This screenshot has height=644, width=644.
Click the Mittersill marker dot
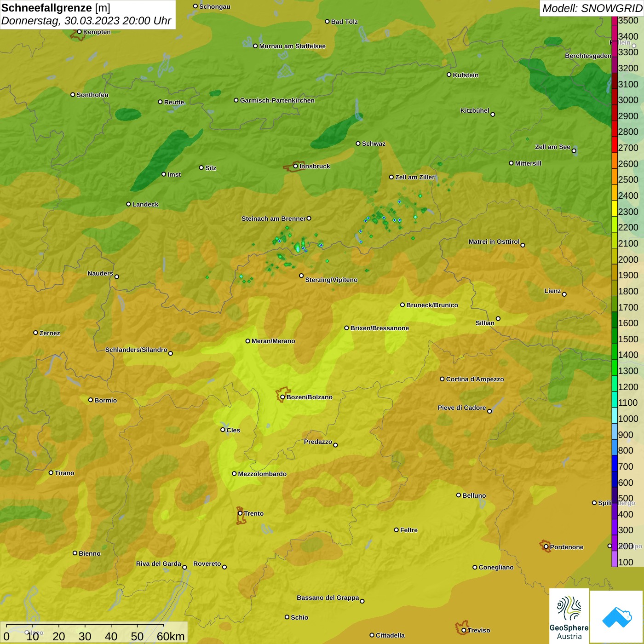pyautogui.click(x=511, y=163)
